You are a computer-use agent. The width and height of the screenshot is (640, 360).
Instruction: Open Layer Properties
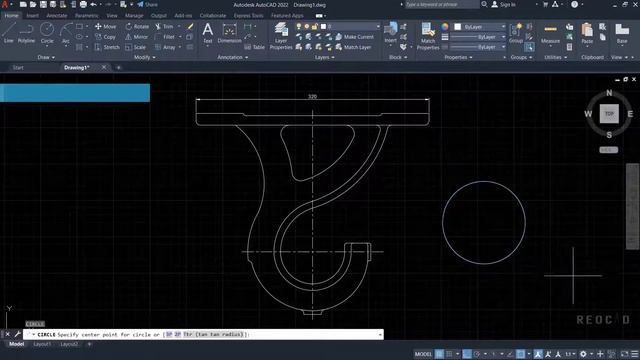tap(281, 36)
